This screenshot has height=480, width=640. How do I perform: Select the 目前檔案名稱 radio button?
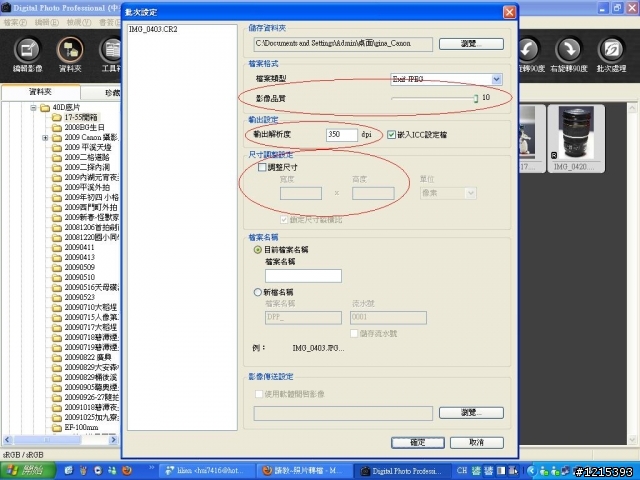pos(258,249)
